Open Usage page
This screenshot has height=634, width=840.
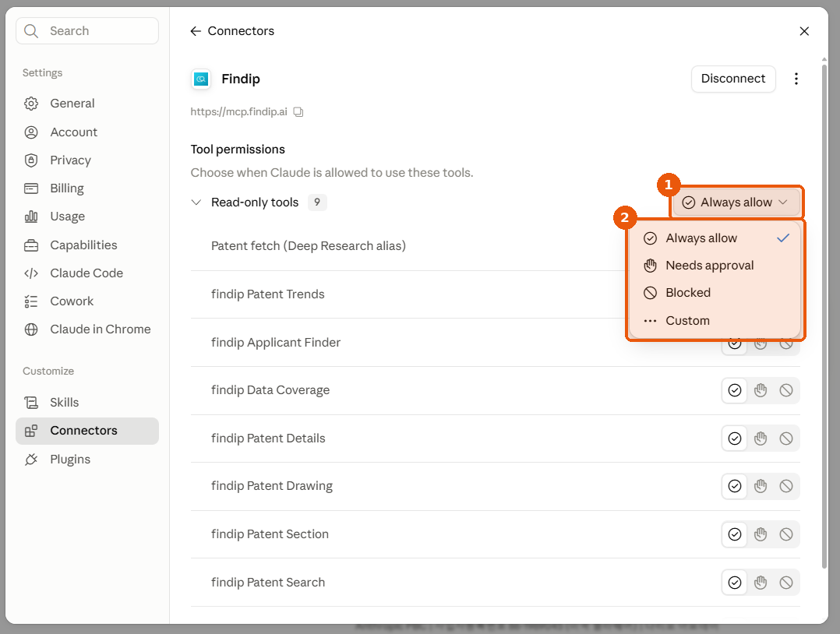point(87,217)
